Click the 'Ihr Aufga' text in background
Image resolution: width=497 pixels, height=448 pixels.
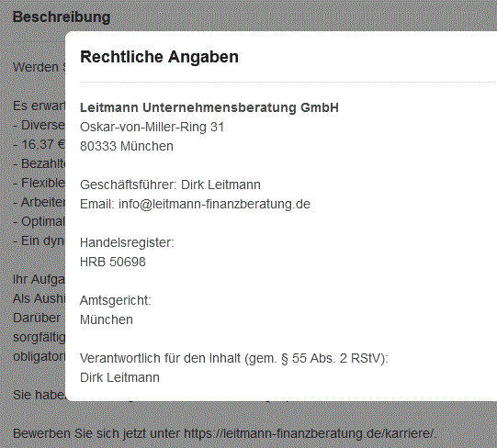click(39, 279)
